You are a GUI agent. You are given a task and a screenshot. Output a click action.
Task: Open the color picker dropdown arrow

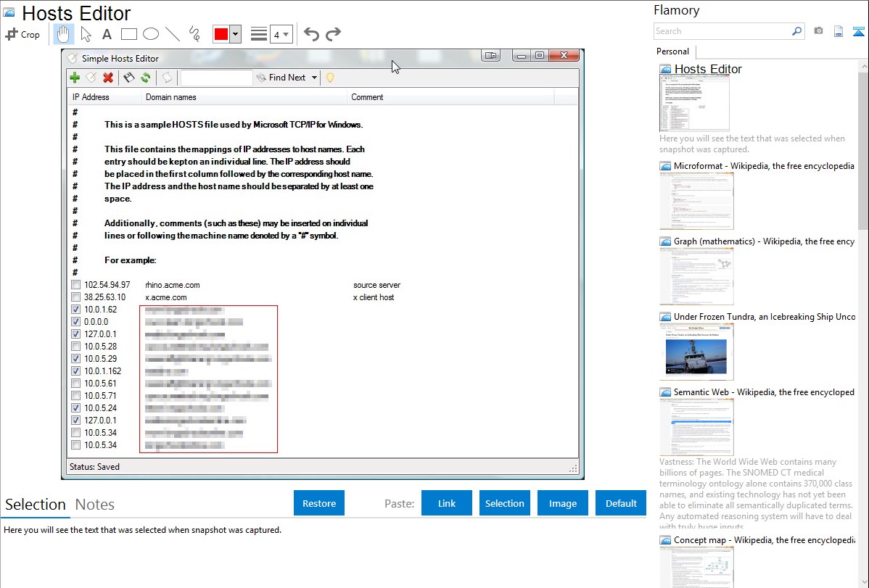[236, 34]
